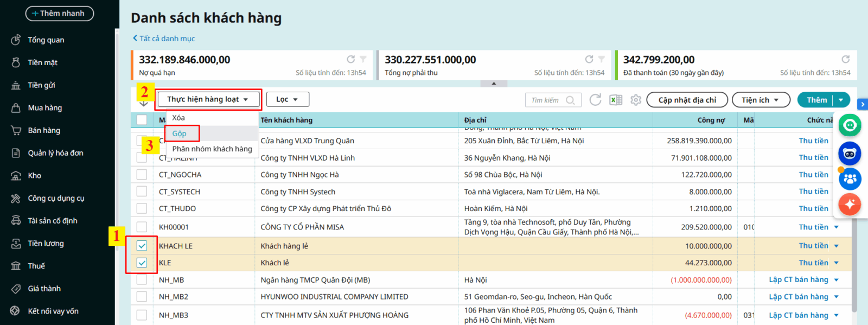Open the Lọc filter dropdown
The image size is (868, 325).
288,99
